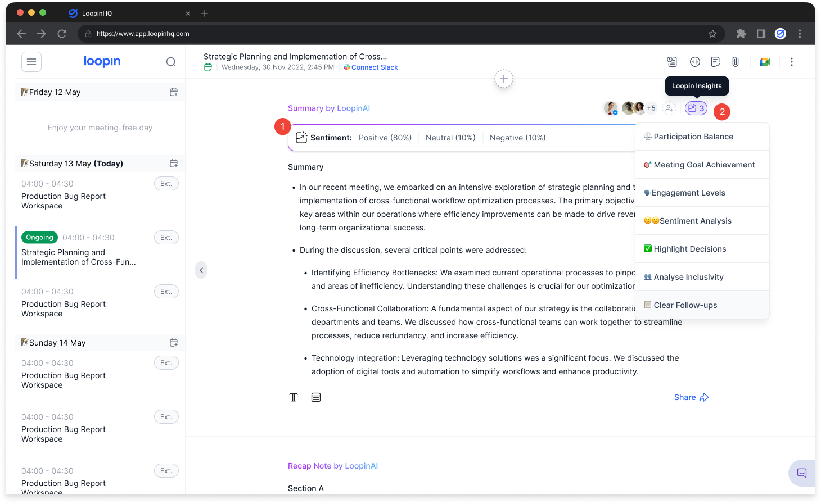Click the sentiment icon in the Sentiment box

(301, 138)
